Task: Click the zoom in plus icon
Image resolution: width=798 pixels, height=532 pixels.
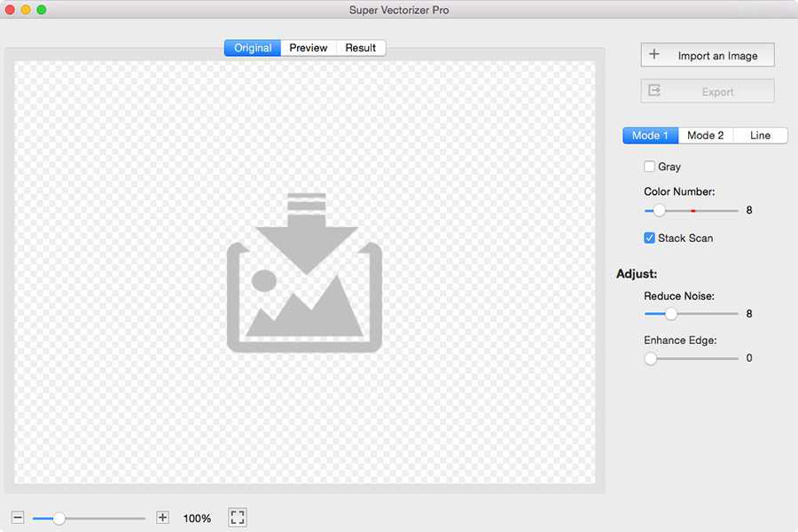Action: 162,518
